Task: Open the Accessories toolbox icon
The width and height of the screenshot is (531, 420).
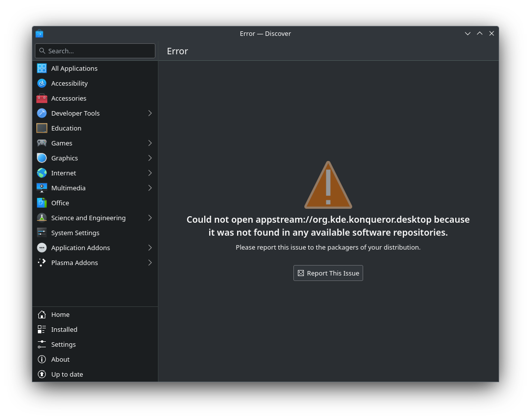Action: [42, 98]
